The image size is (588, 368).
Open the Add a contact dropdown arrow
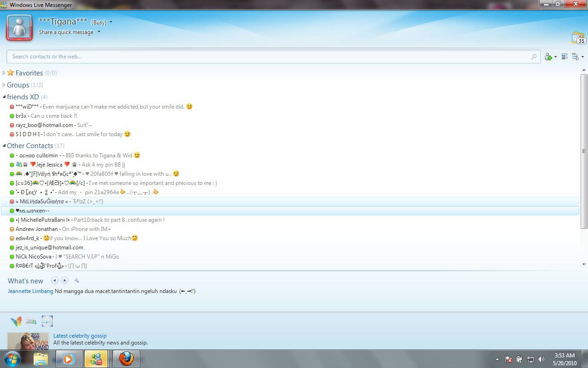(x=555, y=57)
